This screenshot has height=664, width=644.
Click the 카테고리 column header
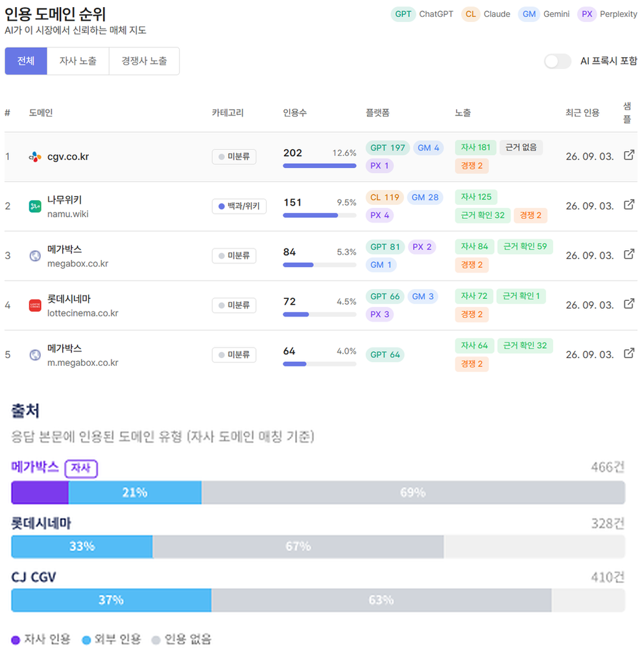coord(228,113)
